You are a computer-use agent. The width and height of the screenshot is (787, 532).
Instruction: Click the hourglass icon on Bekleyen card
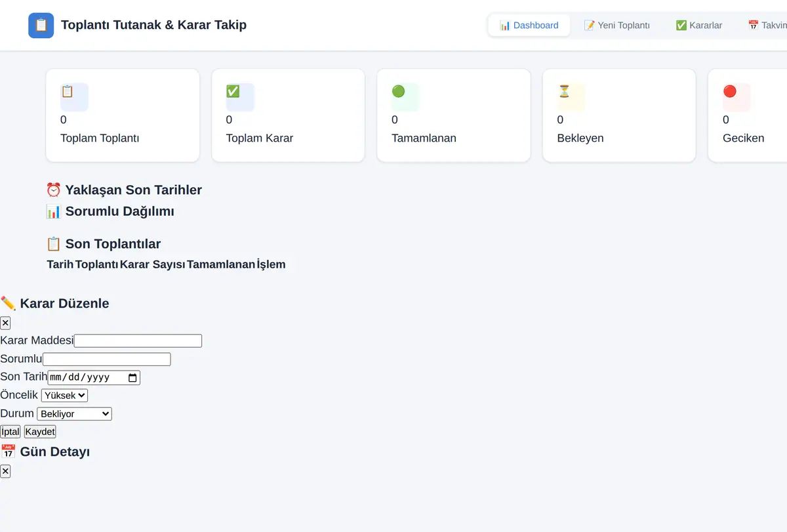[564, 91]
